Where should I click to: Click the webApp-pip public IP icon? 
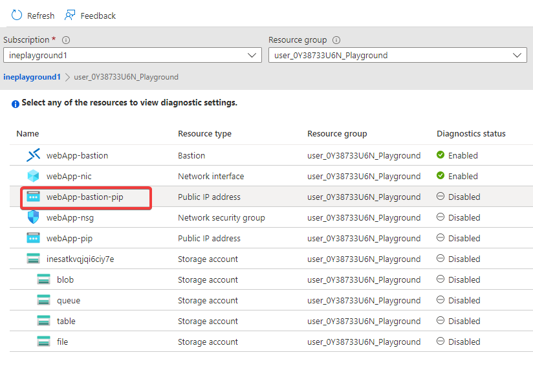tap(33, 238)
